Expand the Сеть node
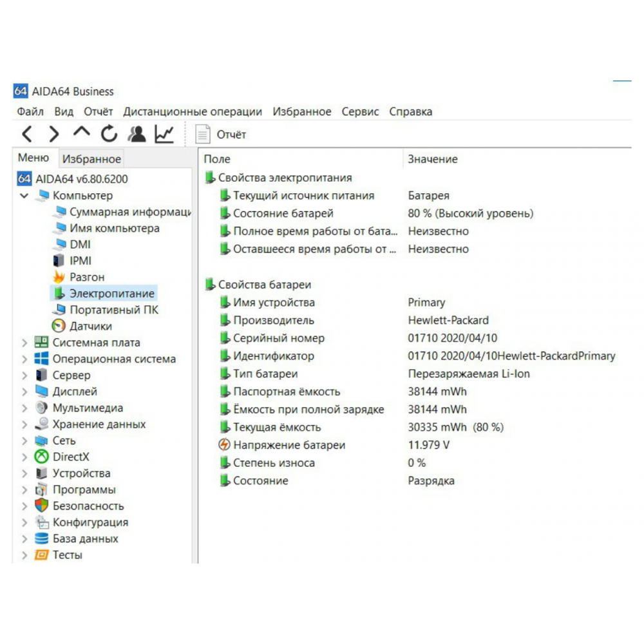Viewport: 644px width, 644px height. click(24, 440)
